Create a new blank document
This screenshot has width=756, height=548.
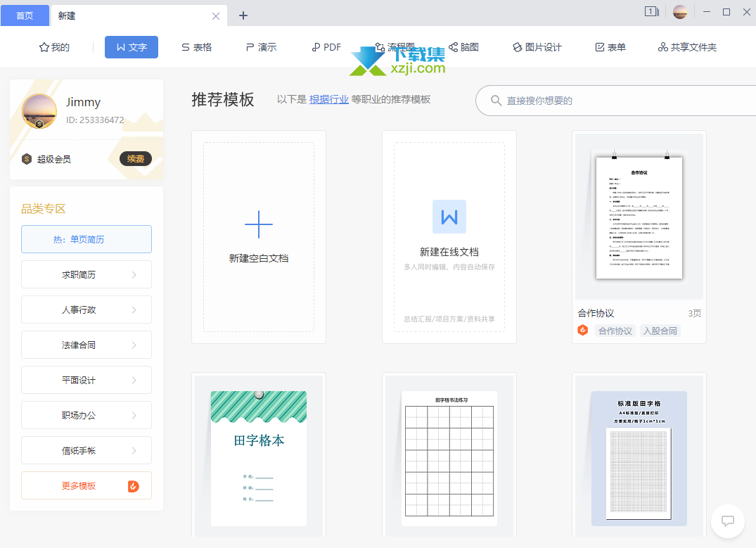coord(259,237)
